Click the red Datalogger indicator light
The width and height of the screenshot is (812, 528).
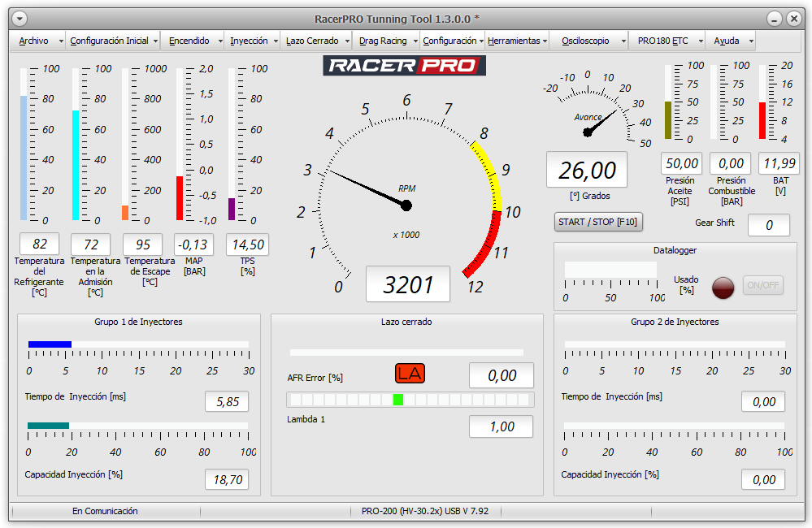coord(723,288)
